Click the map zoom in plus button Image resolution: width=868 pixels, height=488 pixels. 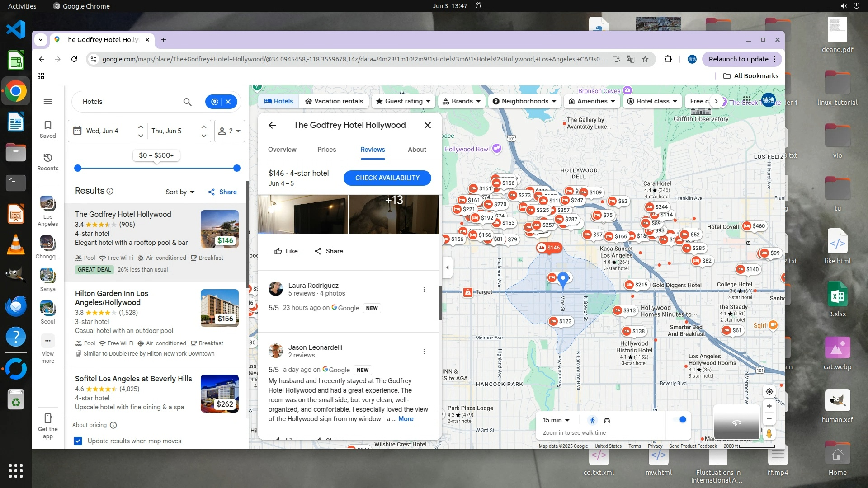pos(769,406)
